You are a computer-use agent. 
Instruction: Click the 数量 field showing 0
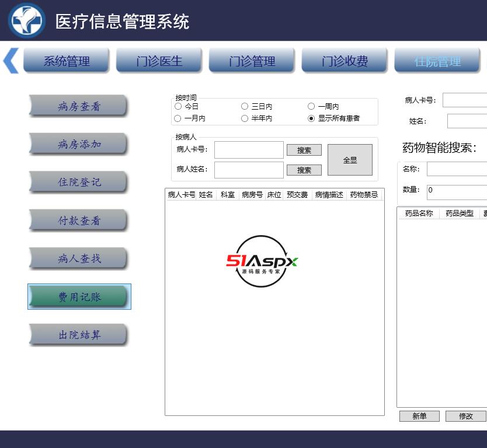[x=457, y=192]
